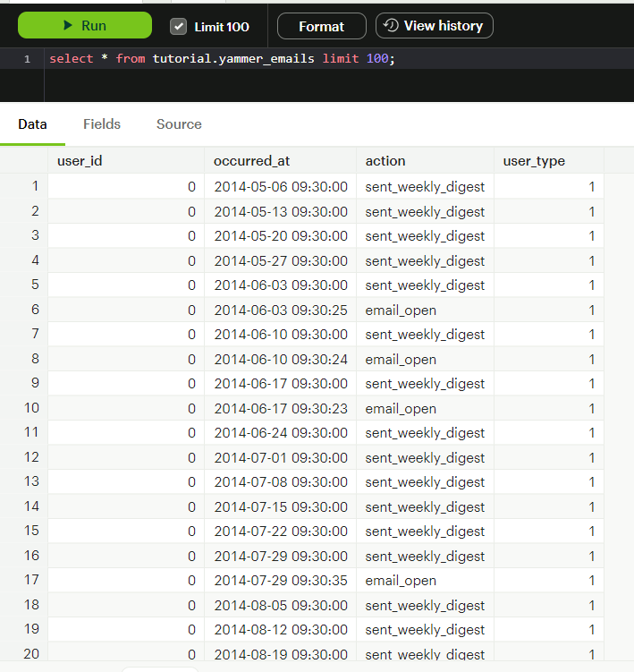Click row number 5 in results
The height and width of the screenshot is (672, 634).
(x=35, y=285)
